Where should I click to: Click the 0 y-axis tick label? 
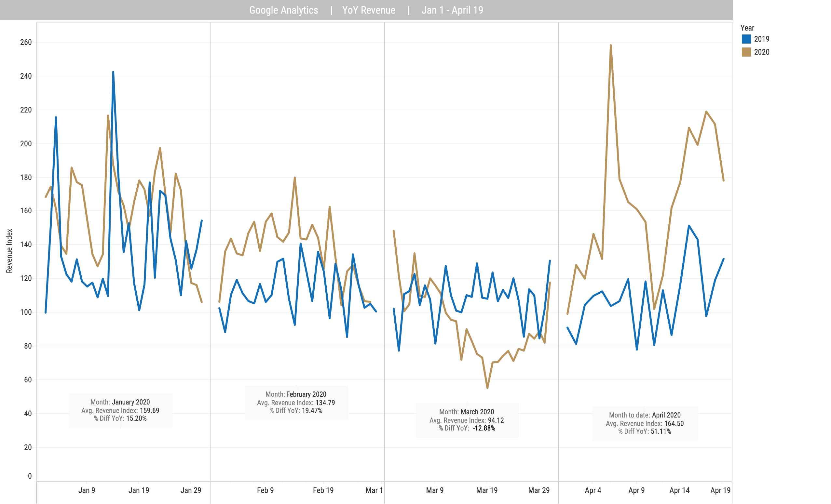coord(30,476)
